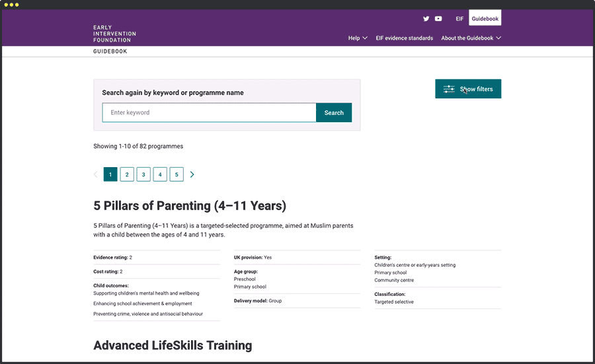Open the Twitter icon link

[x=426, y=18]
